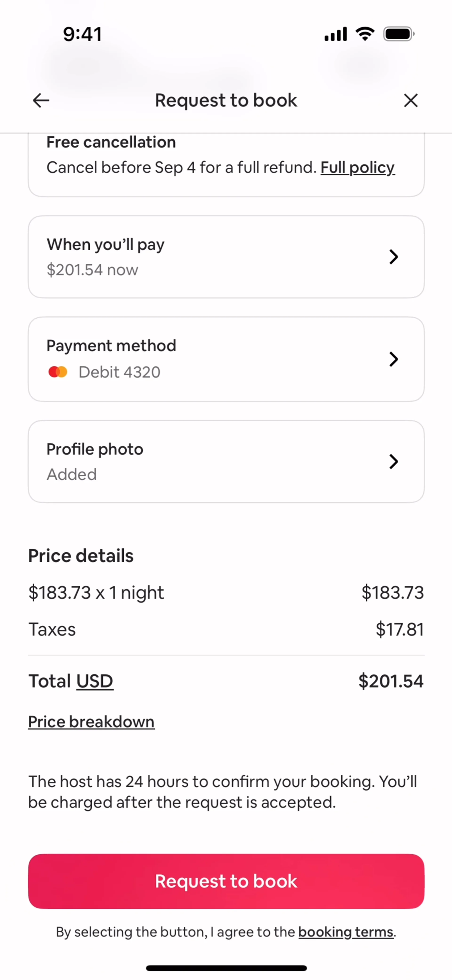View the Price breakdown link

coord(91,722)
